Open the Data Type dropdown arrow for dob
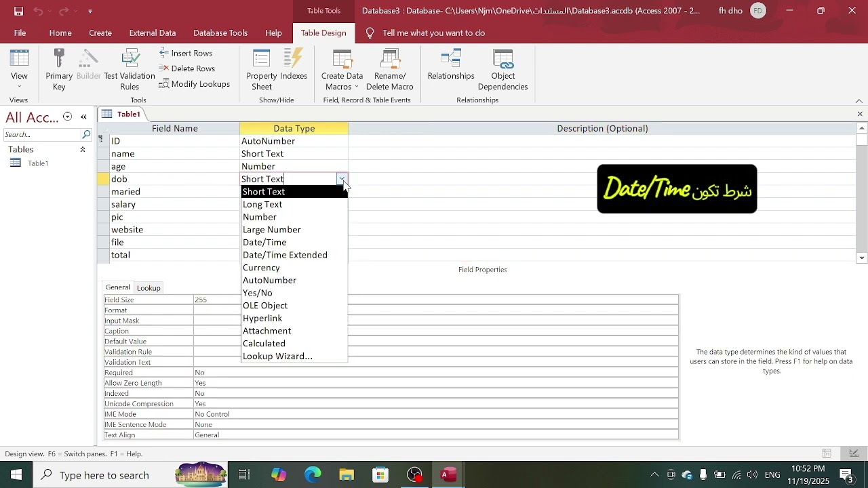 click(342, 179)
